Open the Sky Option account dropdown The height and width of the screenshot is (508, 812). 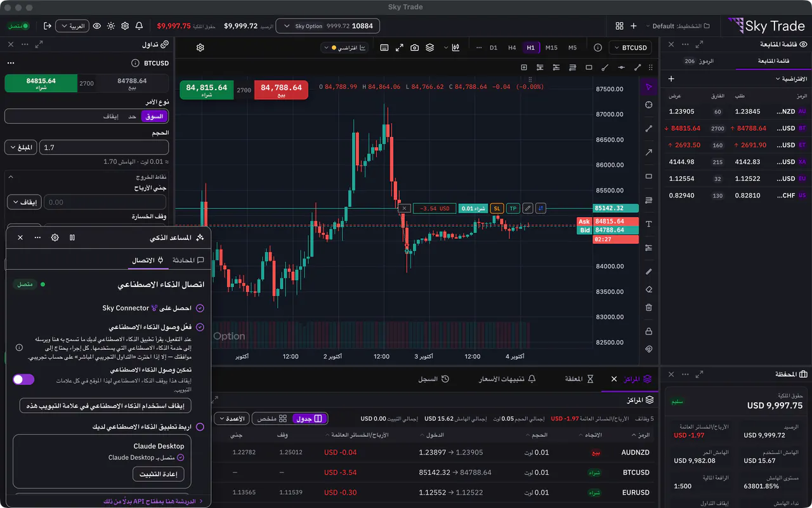328,26
